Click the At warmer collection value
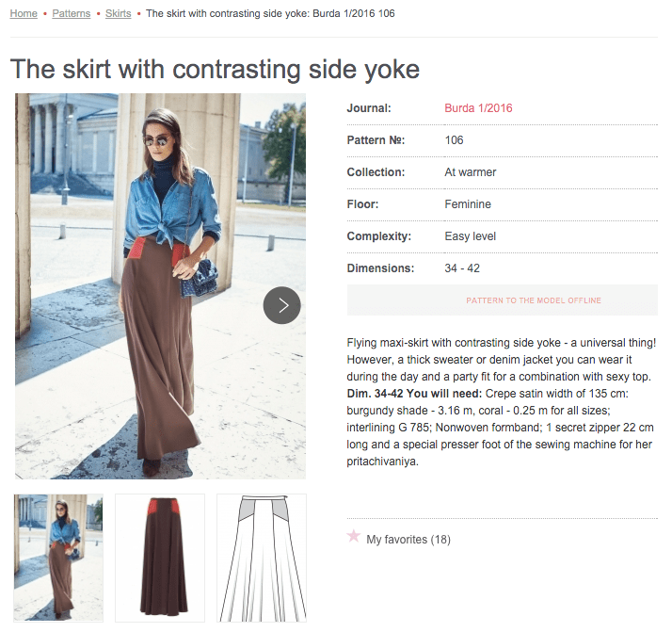The image size is (672, 632). tap(471, 172)
